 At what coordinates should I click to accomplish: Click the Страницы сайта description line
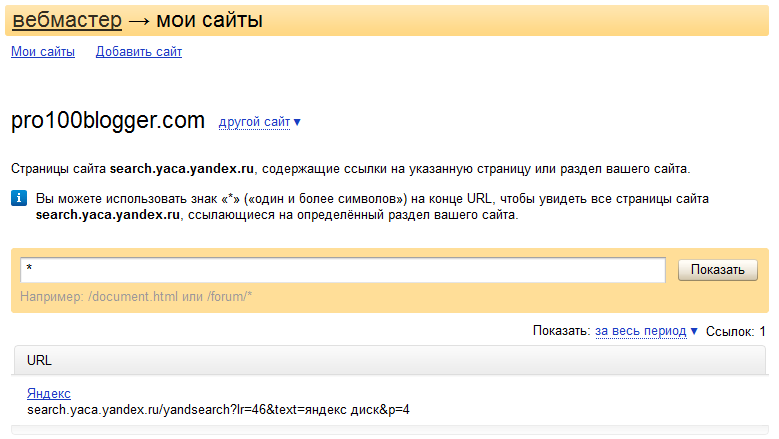(350, 168)
